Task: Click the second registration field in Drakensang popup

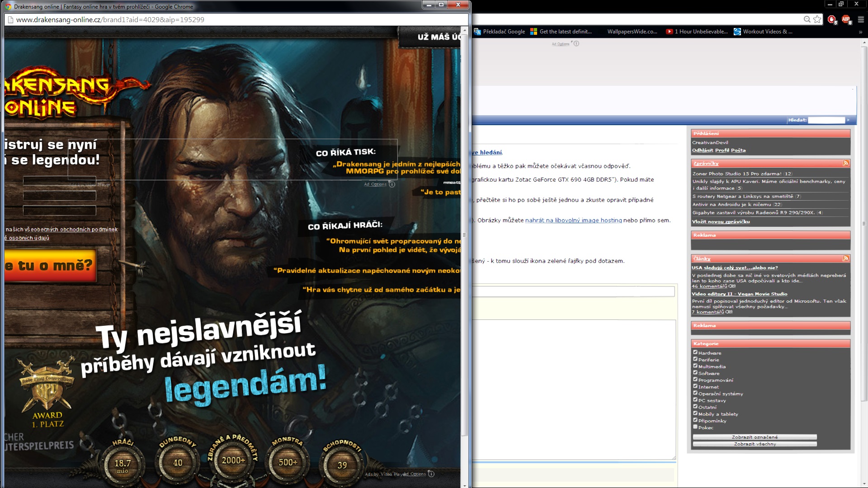Action: point(60,196)
